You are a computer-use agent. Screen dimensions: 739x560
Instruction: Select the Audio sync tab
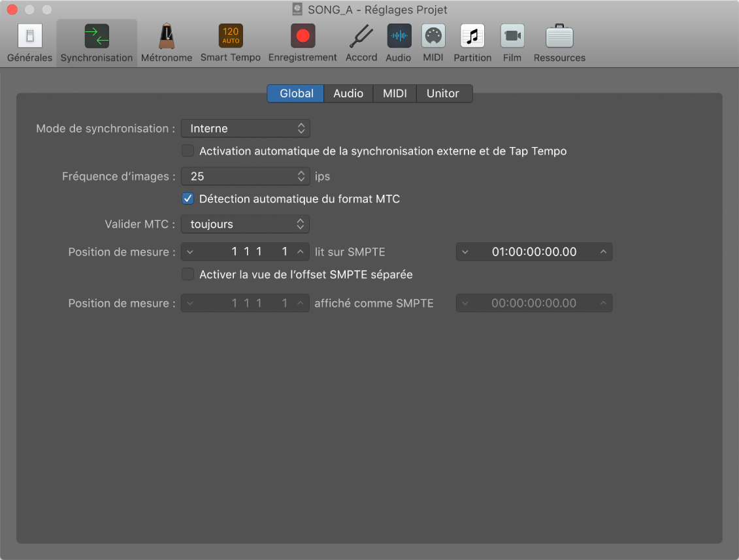click(x=348, y=93)
